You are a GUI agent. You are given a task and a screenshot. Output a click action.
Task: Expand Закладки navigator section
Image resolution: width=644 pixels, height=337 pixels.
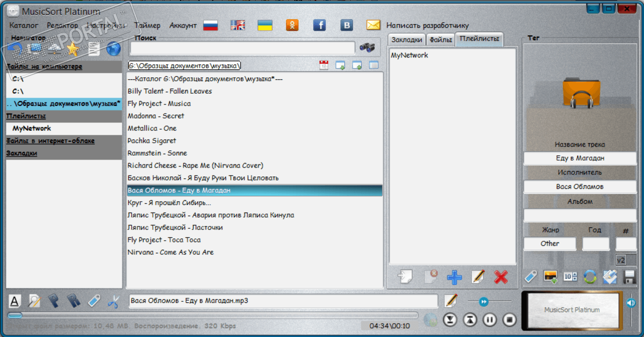[x=63, y=153]
